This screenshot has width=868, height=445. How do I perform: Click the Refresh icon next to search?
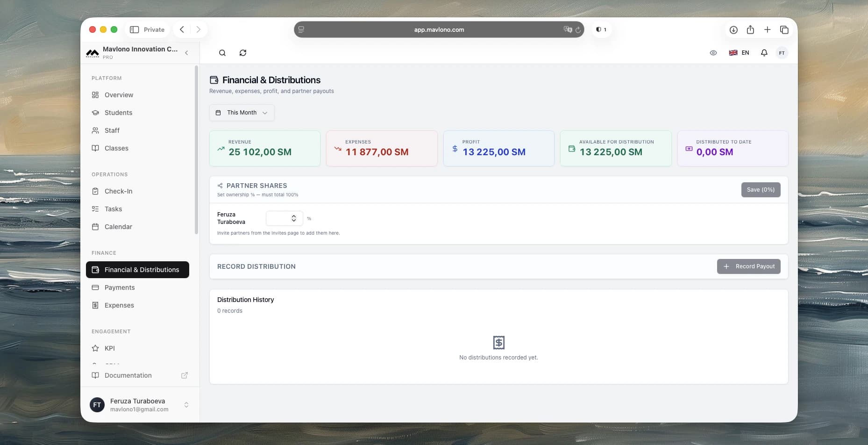click(243, 53)
